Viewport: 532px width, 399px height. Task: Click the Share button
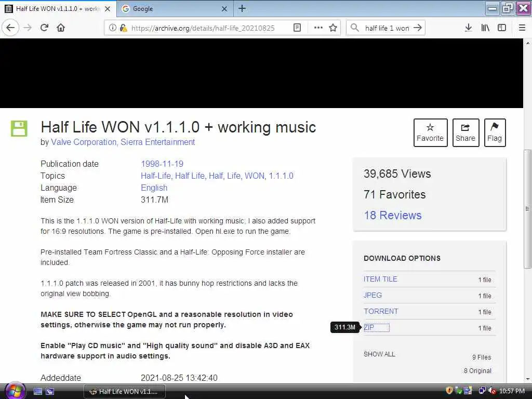pyautogui.click(x=465, y=132)
